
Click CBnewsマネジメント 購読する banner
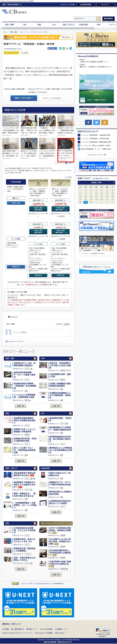(96, 40)
